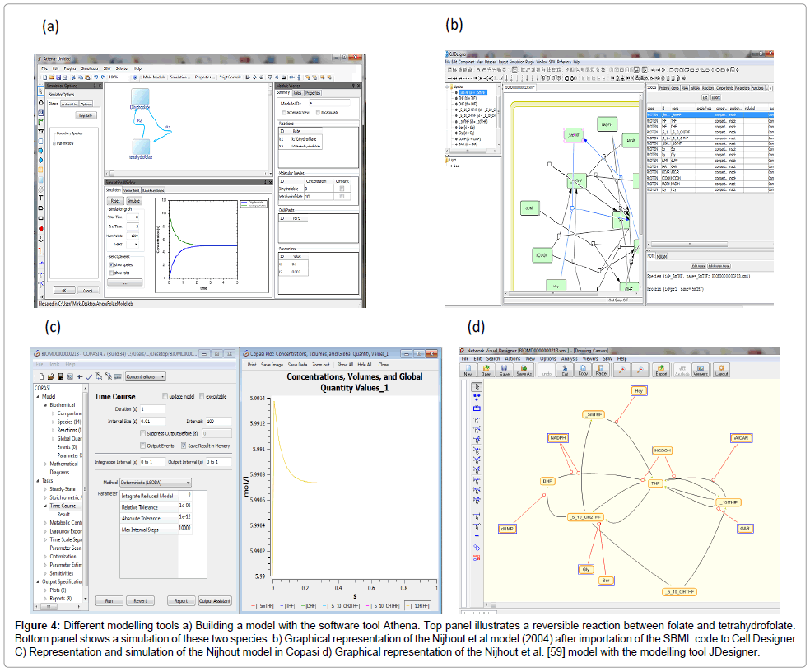Toggle Schematic View checkbox in Athena Module Viewer

point(284,112)
